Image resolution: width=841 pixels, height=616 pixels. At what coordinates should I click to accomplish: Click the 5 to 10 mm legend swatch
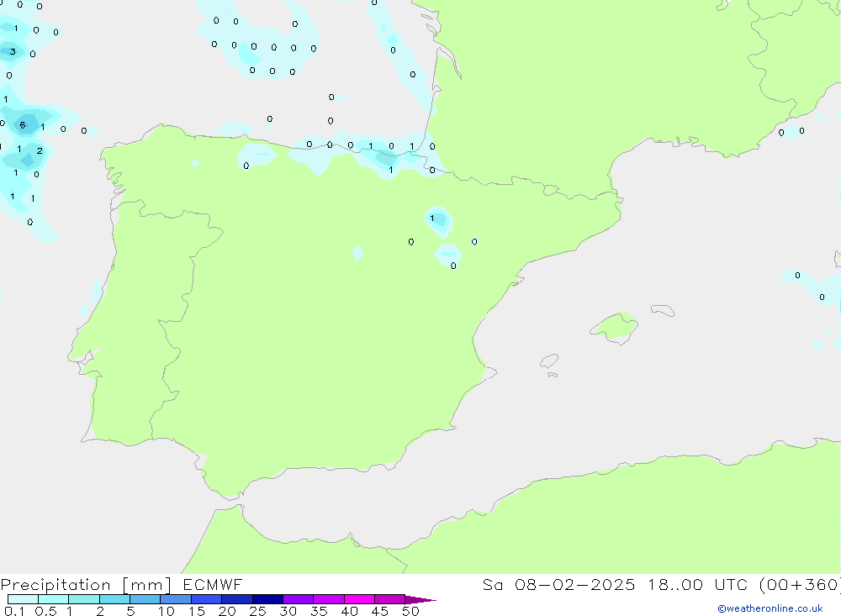click(x=145, y=599)
